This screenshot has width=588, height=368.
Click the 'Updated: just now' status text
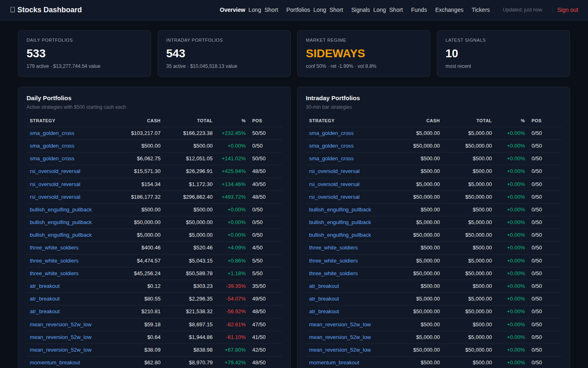coord(522,10)
